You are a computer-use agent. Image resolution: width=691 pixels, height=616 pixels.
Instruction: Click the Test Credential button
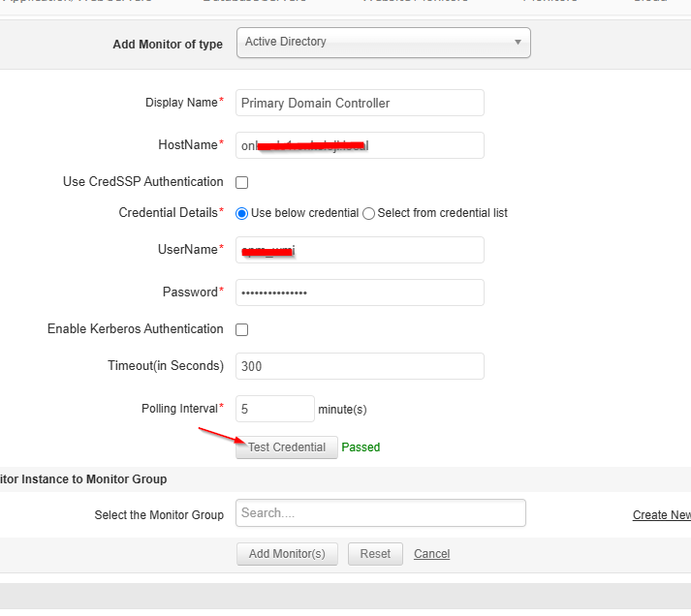[287, 447]
